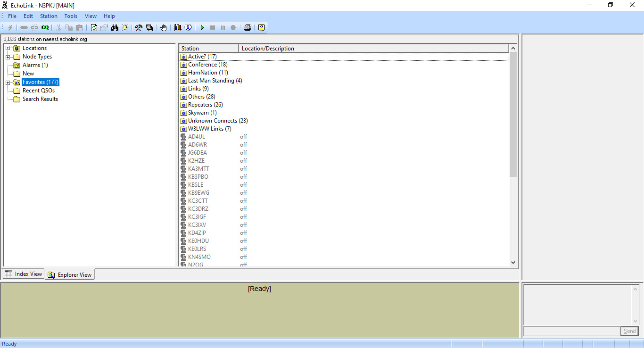Select Favorites (177) in the tree
This screenshot has height=348, width=644.
point(41,82)
